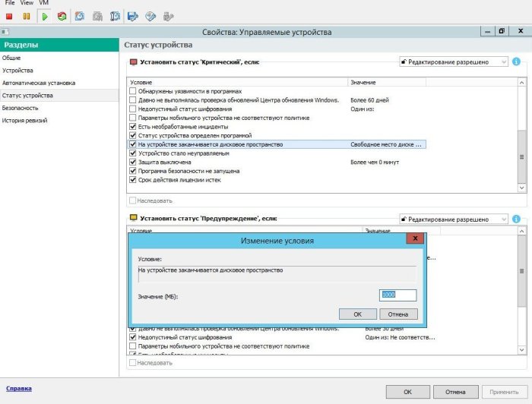Click the green Power On play icon
The image size is (532, 404).
pos(44,16)
